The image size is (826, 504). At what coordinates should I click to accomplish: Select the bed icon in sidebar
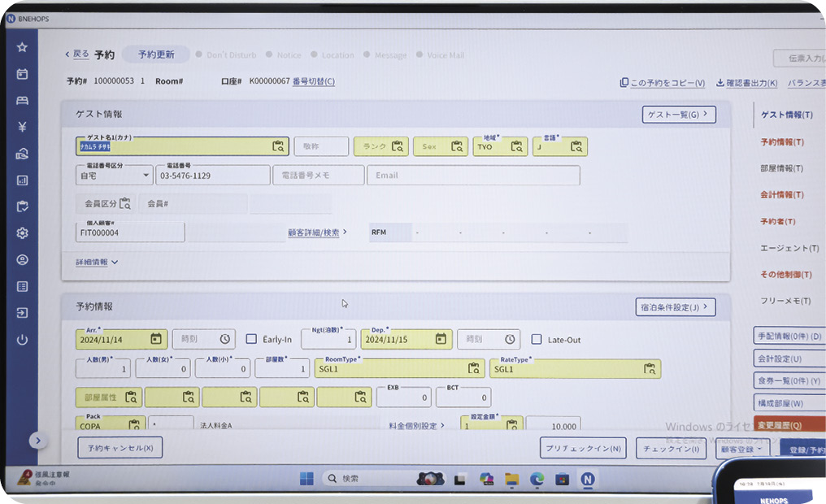tap(22, 101)
